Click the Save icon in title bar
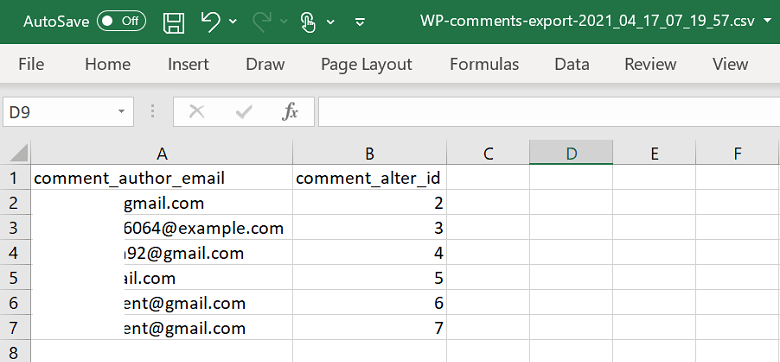The width and height of the screenshot is (780, 362). point(174,22)
